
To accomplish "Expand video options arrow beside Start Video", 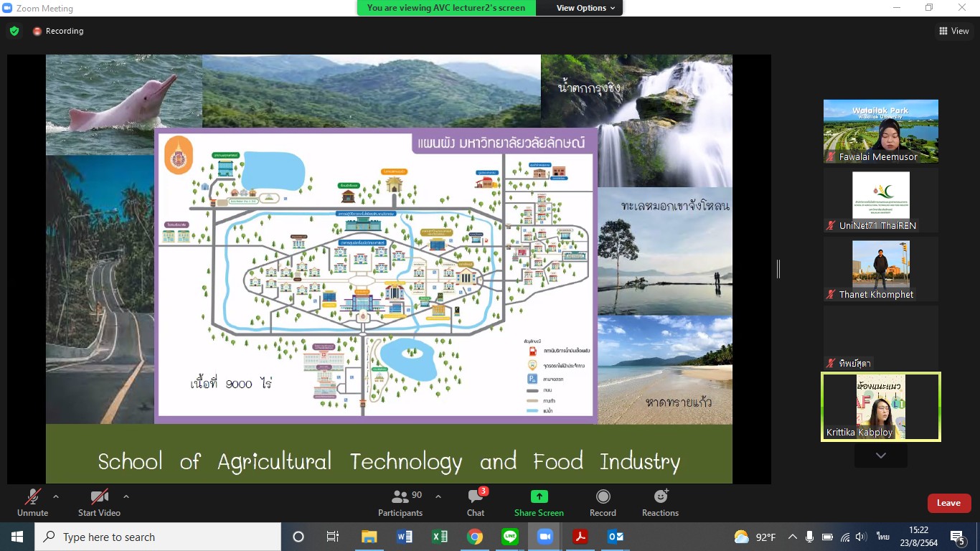I will click(x=126, y=496).
